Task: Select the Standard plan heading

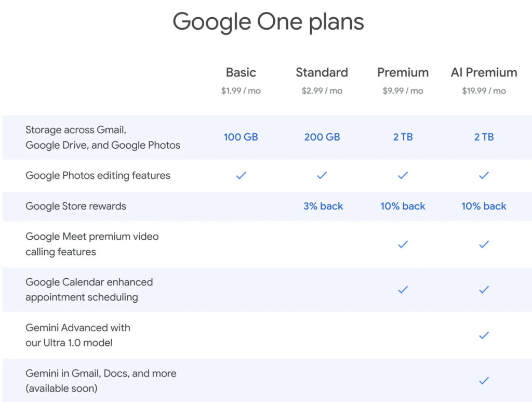Action: click(x=322, y=72)
